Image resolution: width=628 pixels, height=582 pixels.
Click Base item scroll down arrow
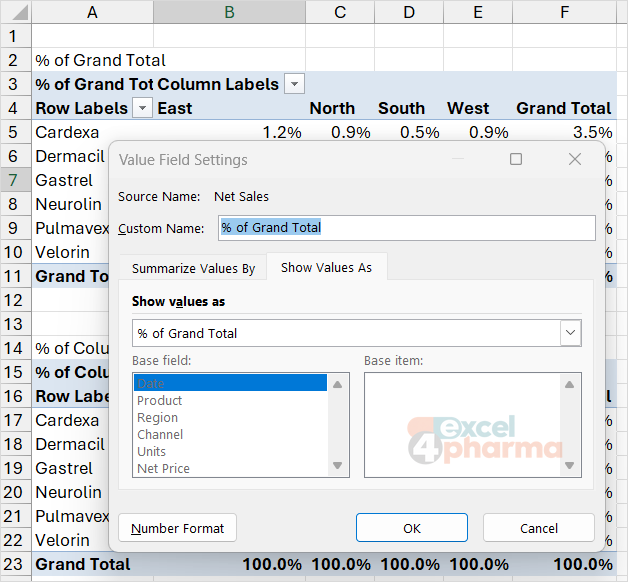[x=570, y=465]
